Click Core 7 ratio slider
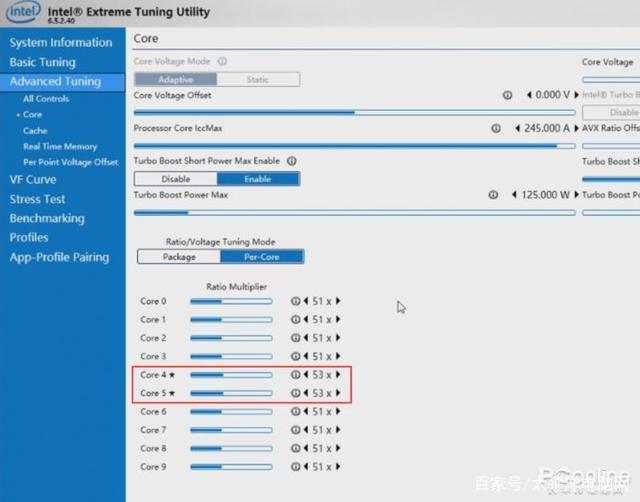This screenshot has width=640, height=502. 231,430
